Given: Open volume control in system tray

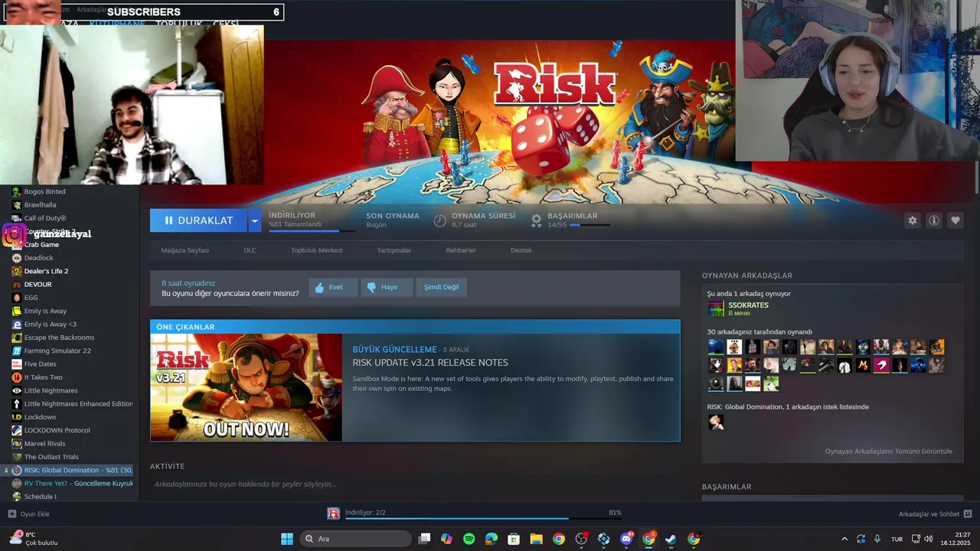Looking at the screenshot, I should click(x=929, y=539).
